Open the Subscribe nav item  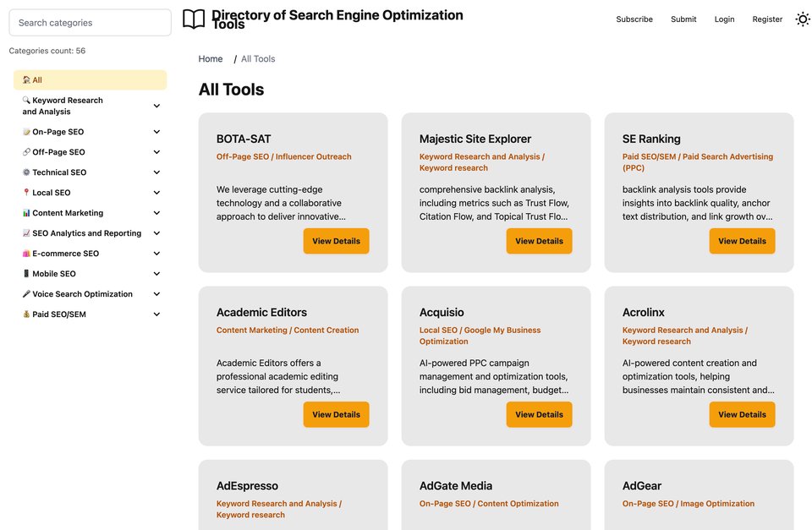point(634,19)
